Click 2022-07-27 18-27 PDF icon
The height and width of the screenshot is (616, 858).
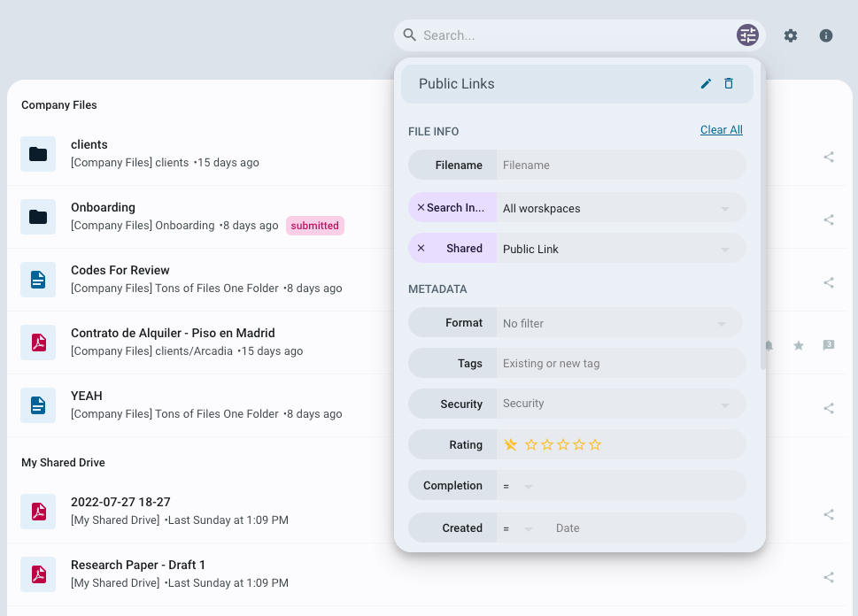coord(38,512)
